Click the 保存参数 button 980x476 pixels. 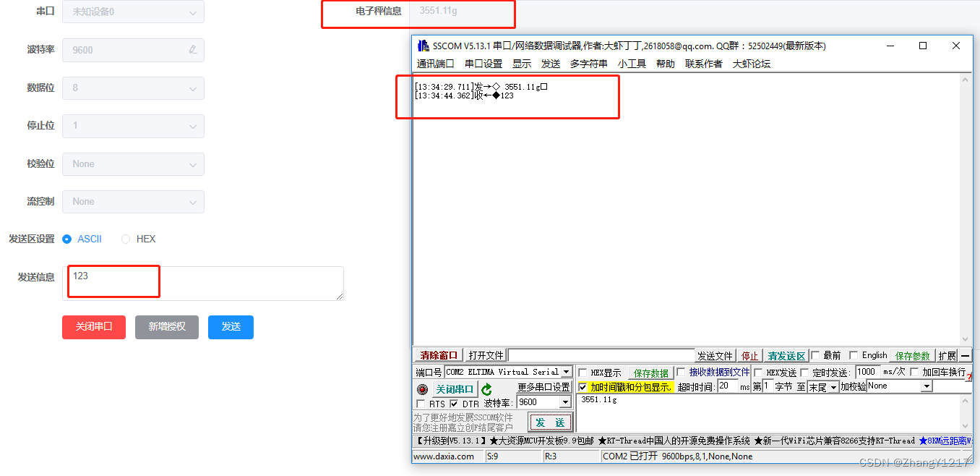point(913,356)
